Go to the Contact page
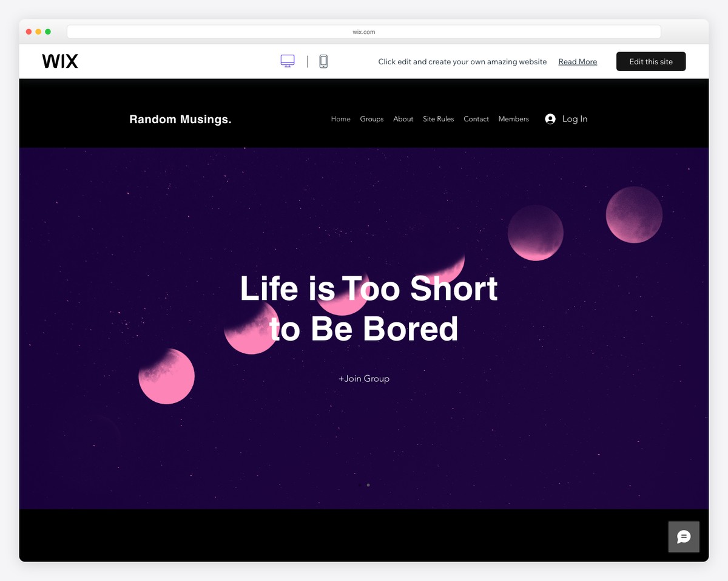The width and height of the screenshot is (728, 581). coord(476,119)
